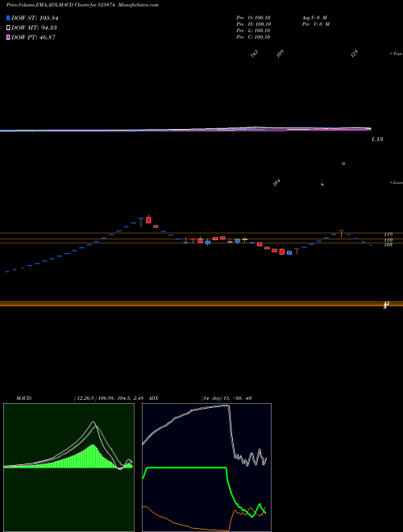Click the 'Pre O: 100.10' value

[253, 17]
